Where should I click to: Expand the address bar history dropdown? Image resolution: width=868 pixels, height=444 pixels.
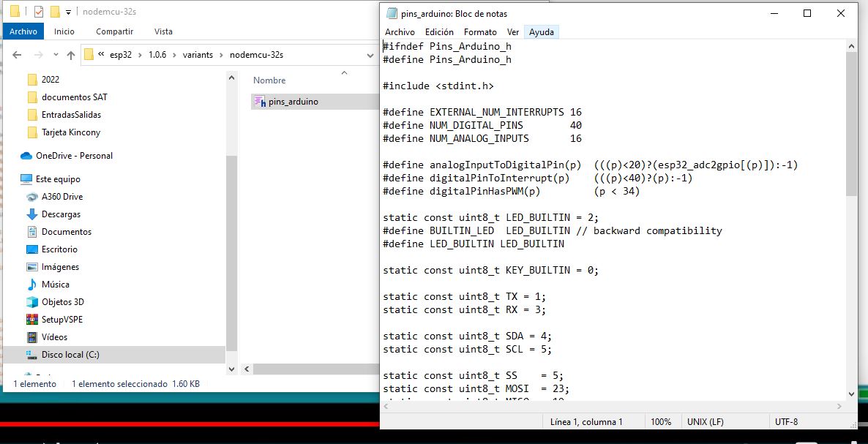coord(370,55)
